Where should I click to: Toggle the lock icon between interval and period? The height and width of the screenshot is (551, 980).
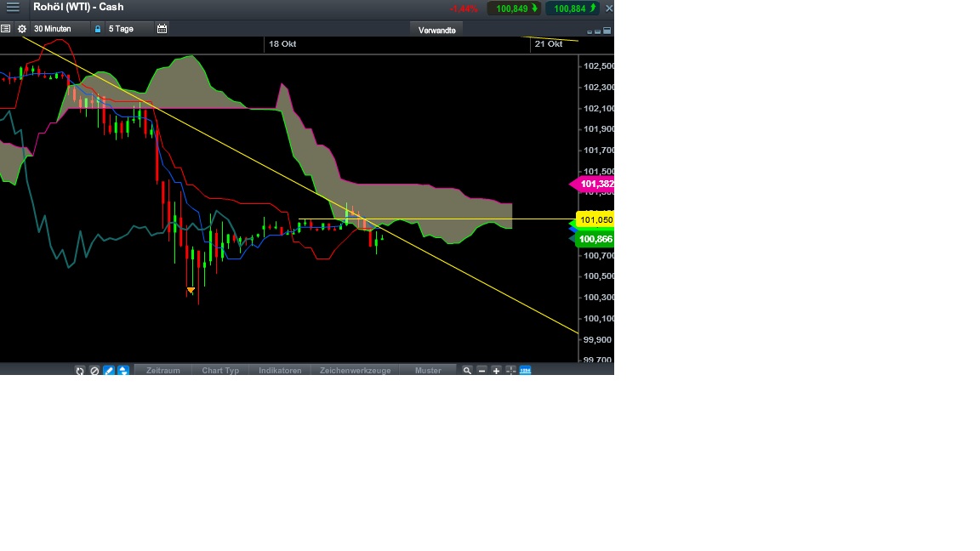point(98,28)
